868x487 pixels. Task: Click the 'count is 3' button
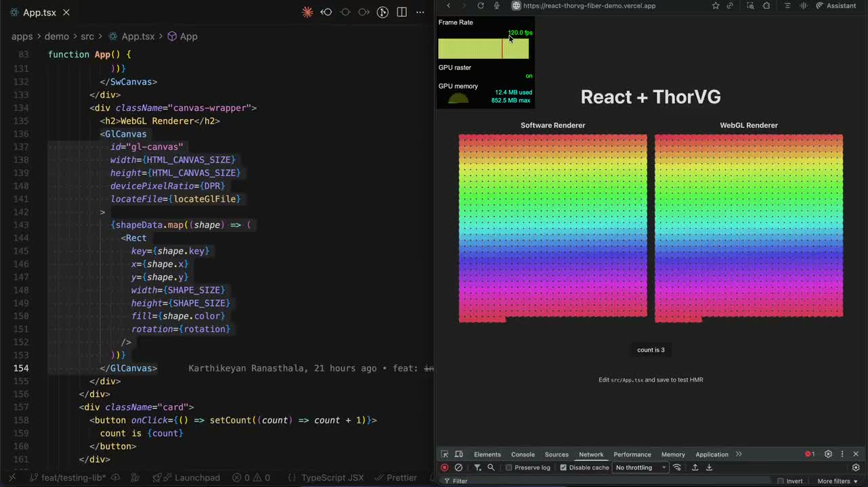[651, 350]
